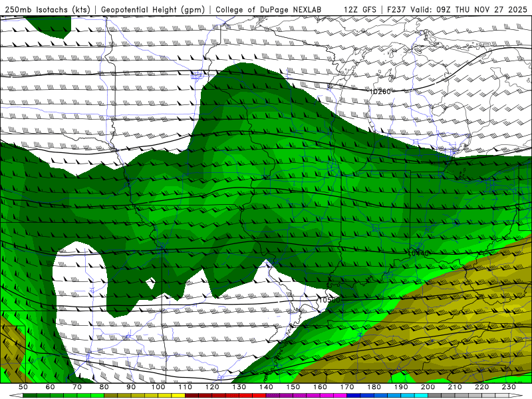Click the 110 value on the color scale
Viewport: 532px width, 399px height.
click(186, 387)
